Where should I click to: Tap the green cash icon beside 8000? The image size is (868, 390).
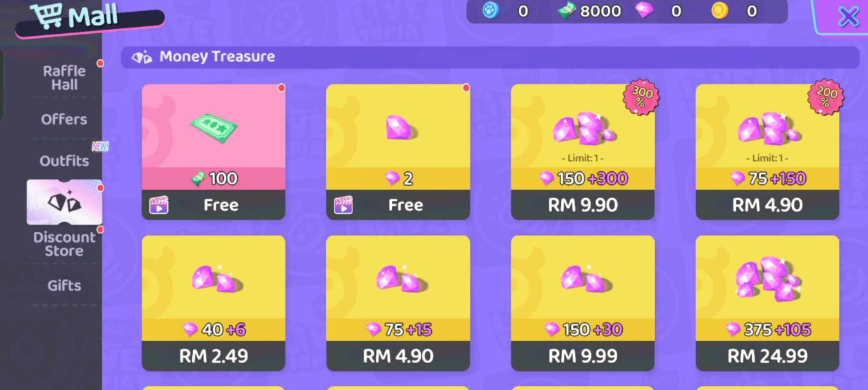[x=567, y=11]
